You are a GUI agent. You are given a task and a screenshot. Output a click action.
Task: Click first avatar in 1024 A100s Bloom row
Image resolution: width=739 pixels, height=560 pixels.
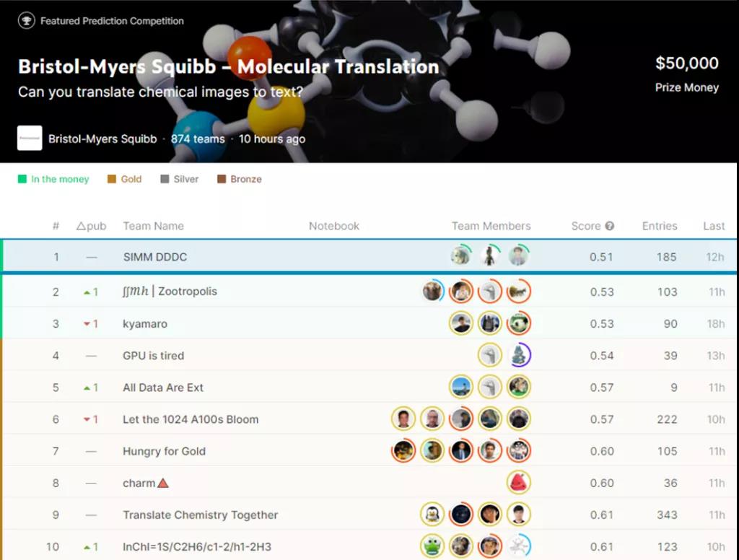click(403, 419)
